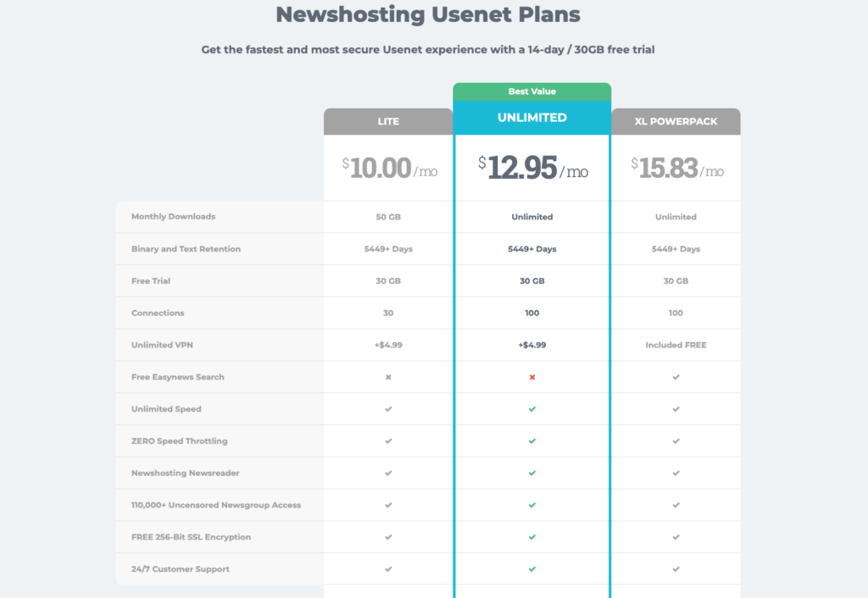
Task: Click the $10.00/mo Lite price
Action: click(389, 169)
